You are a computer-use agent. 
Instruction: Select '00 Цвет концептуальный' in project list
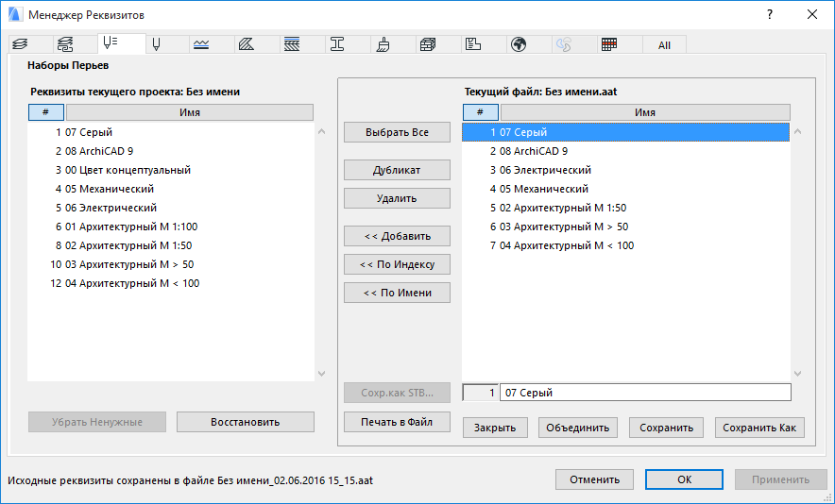(171, 170)
